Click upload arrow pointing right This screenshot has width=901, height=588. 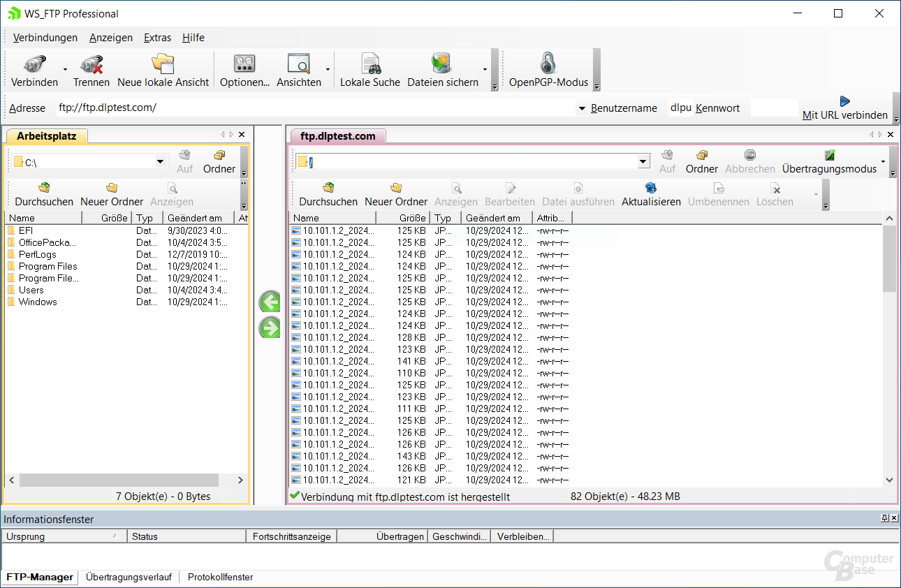point(270,328)
